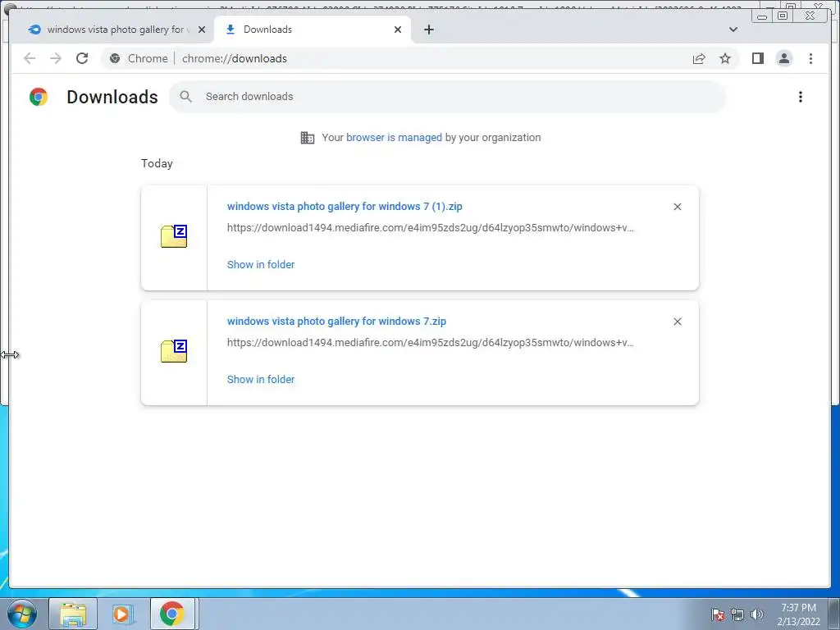The image size is (840, 630).
Task: Select the Downloads tab
Action: pos(313,30)
